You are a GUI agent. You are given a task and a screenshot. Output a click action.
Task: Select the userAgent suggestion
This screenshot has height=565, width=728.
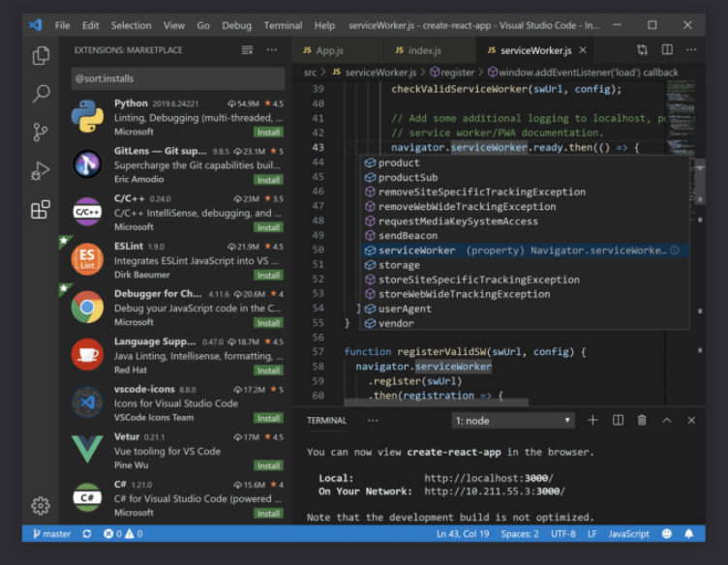tap(525, 309)
